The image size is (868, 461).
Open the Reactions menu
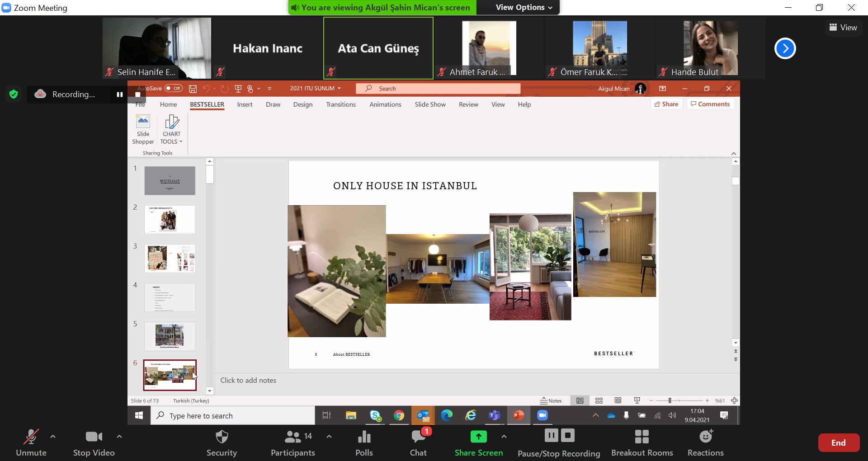(705, 443)
